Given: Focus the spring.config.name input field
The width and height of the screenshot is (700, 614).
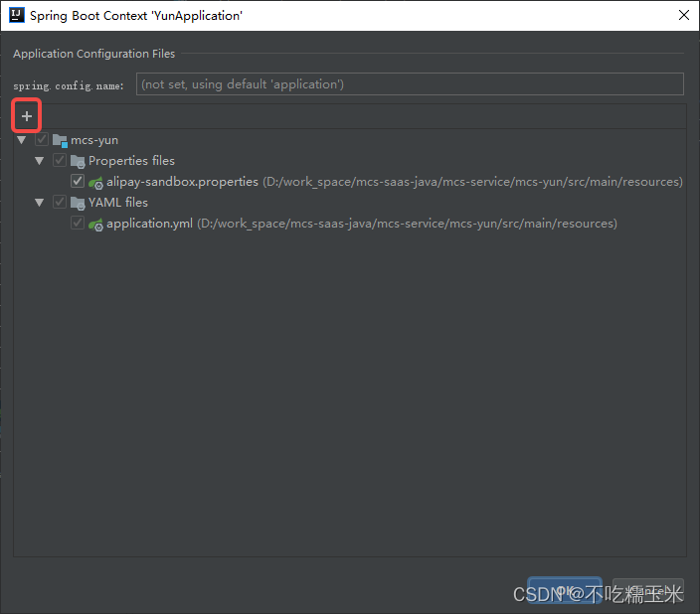Looking at the screenshot, I should coord(410,83).
